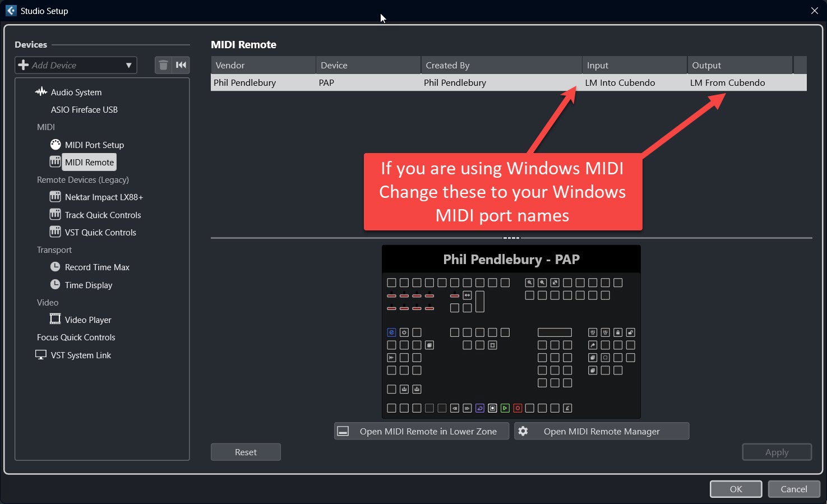
Task: Click the VST System Link monitor icon
Action: pyautogui.click(x=41, y=355)
